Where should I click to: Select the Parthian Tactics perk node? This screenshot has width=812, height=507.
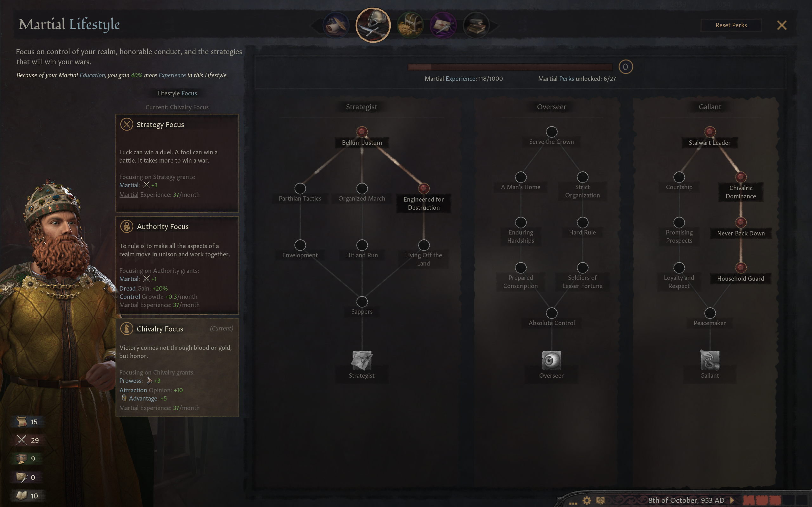(300, 189)
